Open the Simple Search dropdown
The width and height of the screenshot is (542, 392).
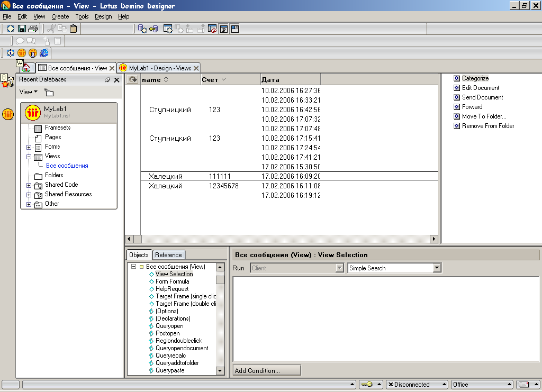tap(437, 268)
